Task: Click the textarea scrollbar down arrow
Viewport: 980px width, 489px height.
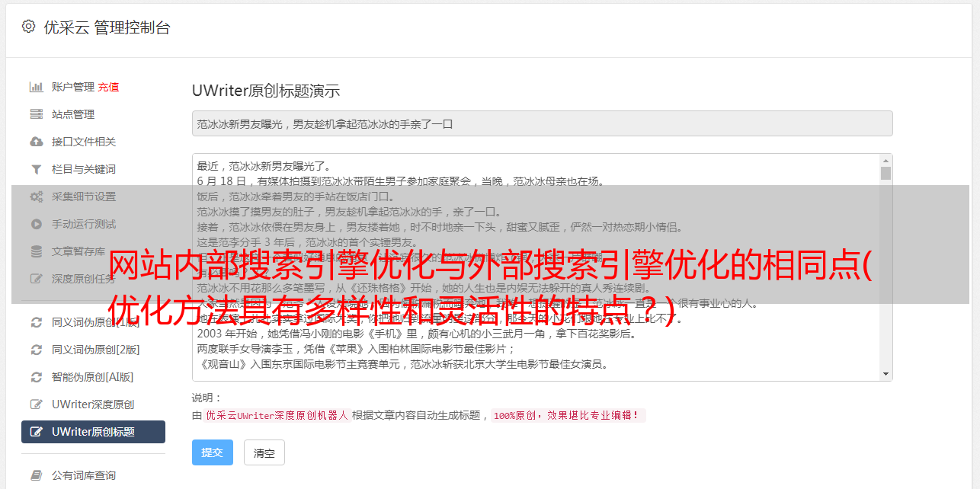Action: click(886, 374)
